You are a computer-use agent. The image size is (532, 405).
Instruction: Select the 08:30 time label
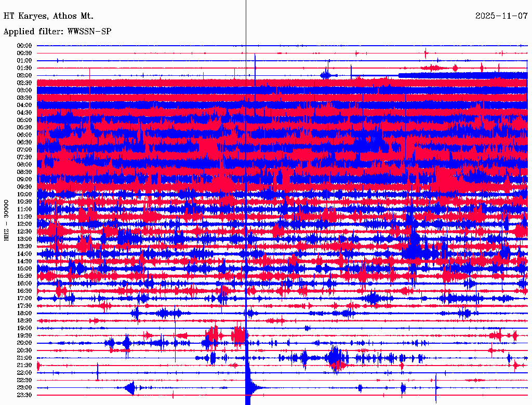pos(24,172)
